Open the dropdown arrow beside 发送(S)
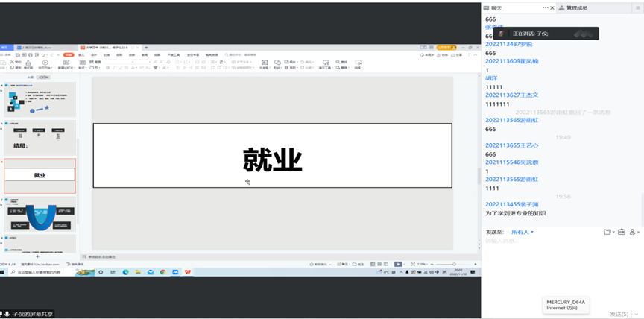This screenshot has height=319, width=644. coord(636,314)
